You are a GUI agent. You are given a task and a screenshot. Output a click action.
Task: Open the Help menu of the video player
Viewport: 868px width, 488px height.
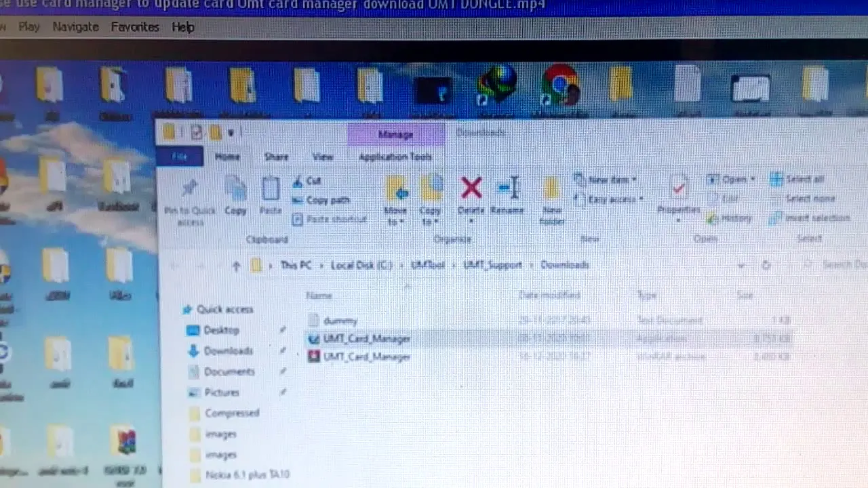(182, 27)
